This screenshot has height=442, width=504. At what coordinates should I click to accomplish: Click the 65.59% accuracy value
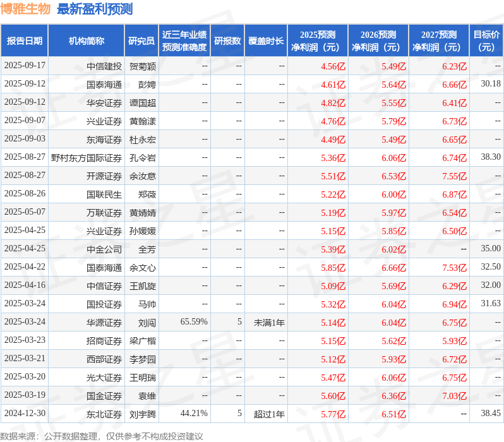pyautogui.click(x=194, y=322)
